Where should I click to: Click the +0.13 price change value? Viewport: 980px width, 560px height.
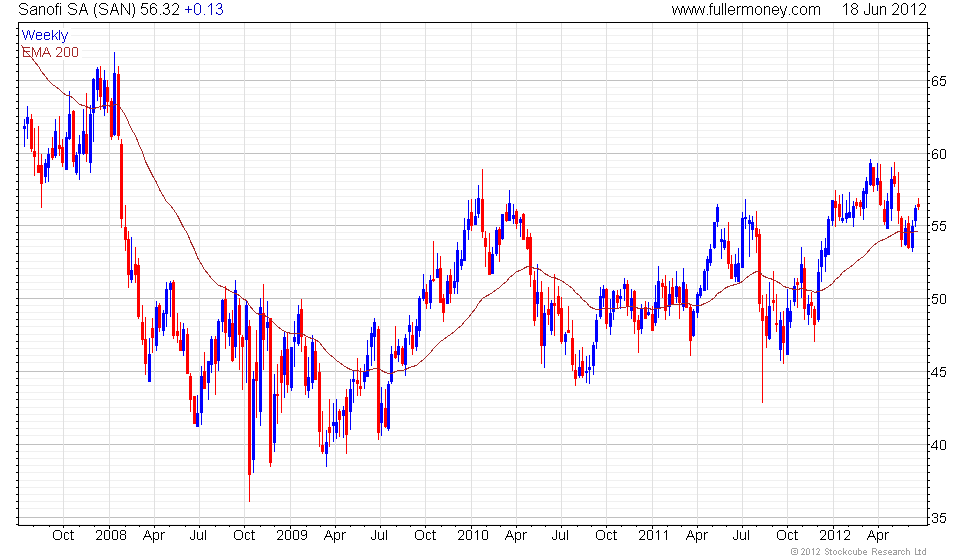(x=204, y=9)
